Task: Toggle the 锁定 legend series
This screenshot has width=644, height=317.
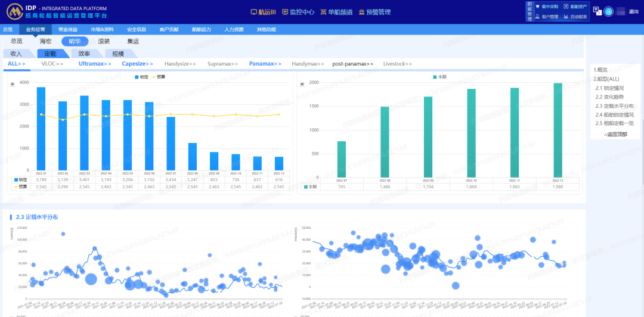Action: (141, 77)
